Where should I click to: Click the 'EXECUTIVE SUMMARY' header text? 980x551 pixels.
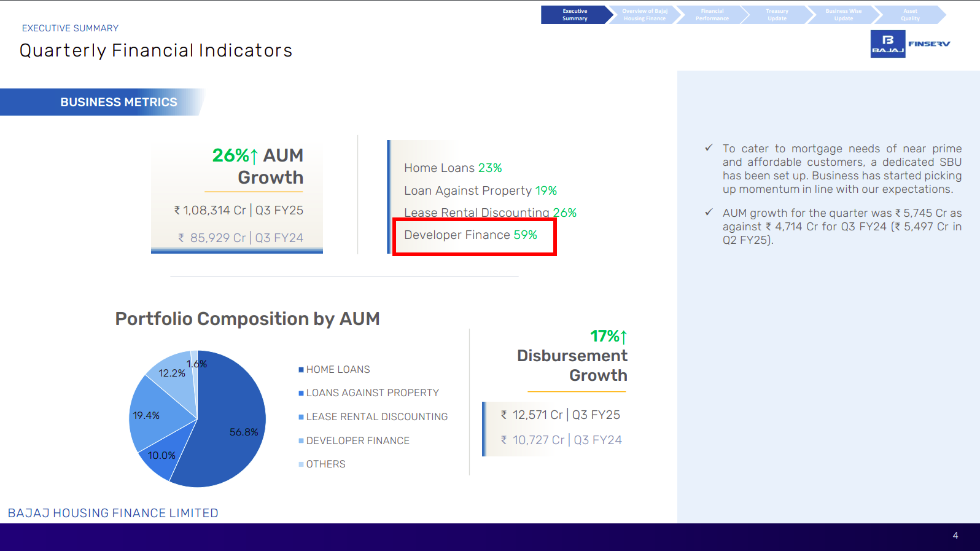[x=71, y=28]
